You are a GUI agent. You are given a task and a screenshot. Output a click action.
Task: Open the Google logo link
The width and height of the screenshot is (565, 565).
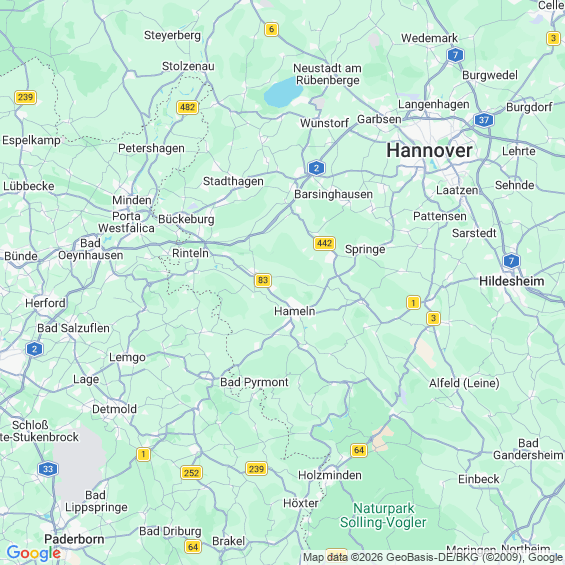(34, 553)
